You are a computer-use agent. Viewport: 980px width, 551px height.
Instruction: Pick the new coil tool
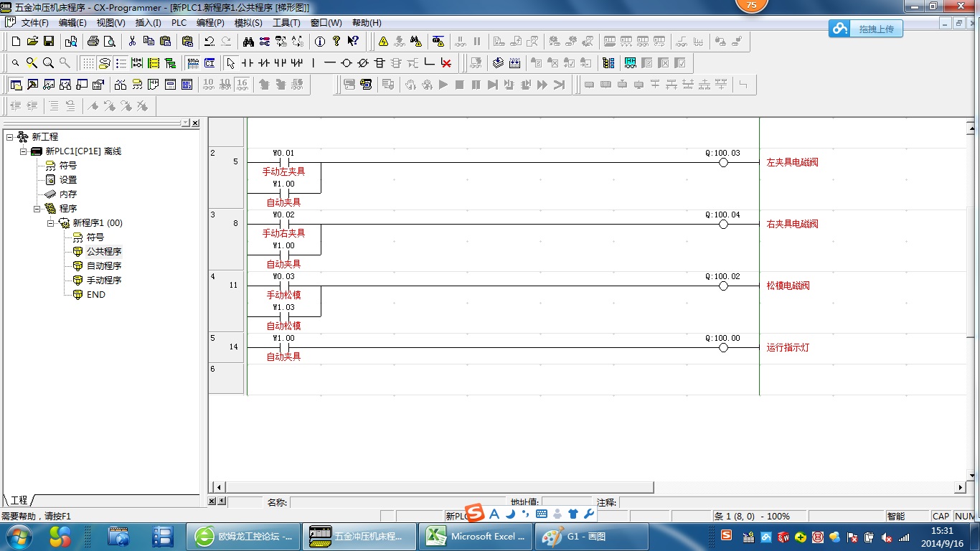point(347,63)
